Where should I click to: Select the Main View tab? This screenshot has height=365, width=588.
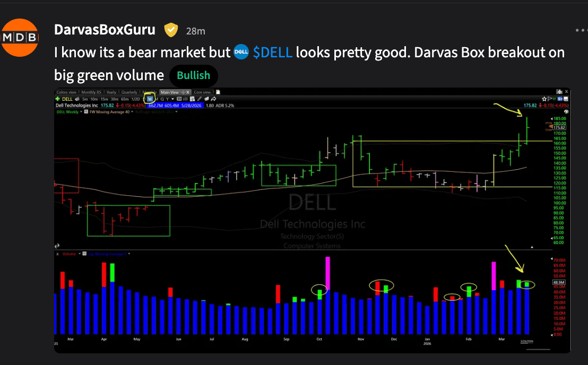pos(170,92)
